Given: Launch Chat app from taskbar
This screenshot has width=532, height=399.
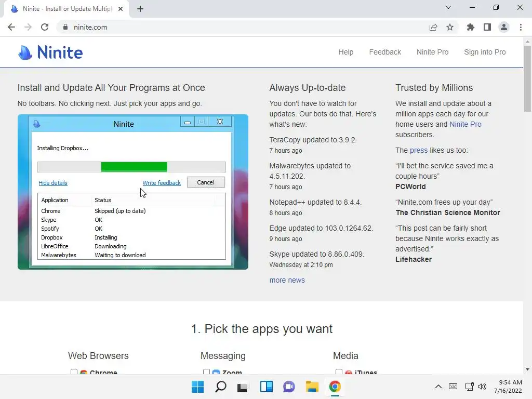Looking at the screenshot, I should [x=289, y=387].
